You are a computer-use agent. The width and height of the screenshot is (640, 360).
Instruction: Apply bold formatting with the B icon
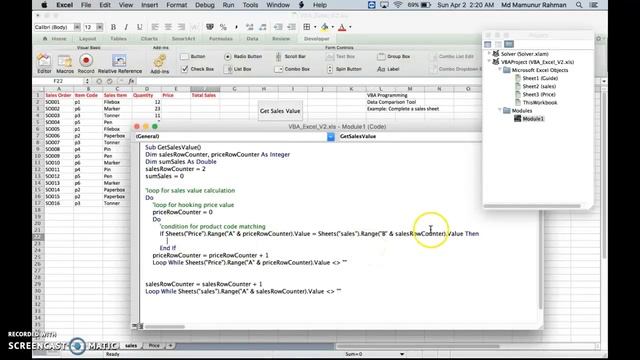[x=113, y=27]
